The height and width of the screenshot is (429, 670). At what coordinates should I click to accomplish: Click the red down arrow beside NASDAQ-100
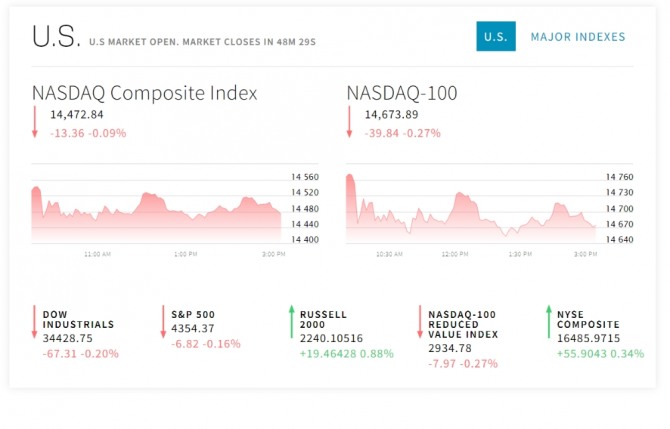(x=350, y=122)
